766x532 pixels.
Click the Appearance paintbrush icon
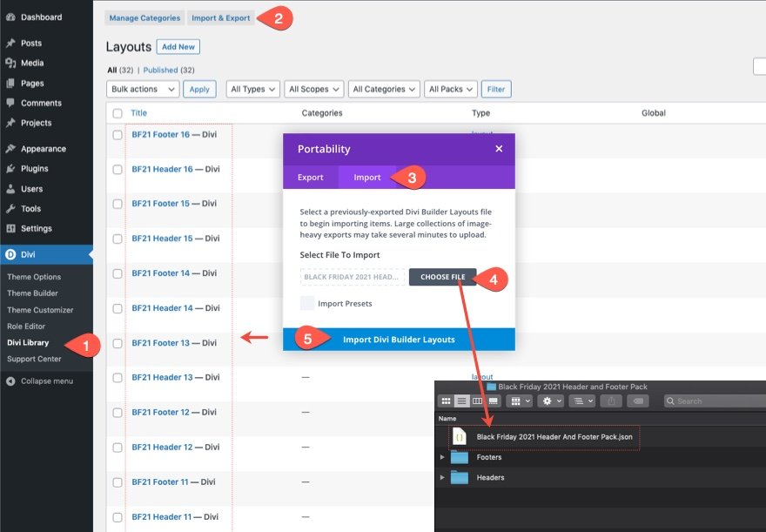(10, 149)
